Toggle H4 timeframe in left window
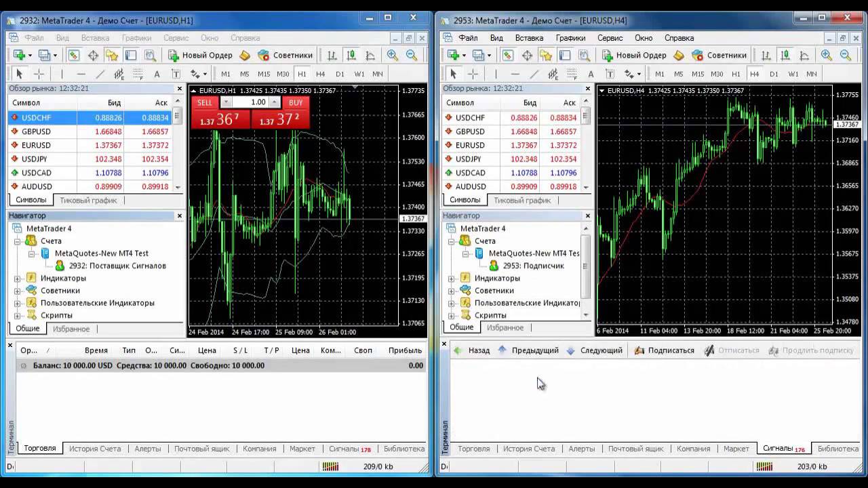The height and width of the screenshot is (488, 868). 321,74
